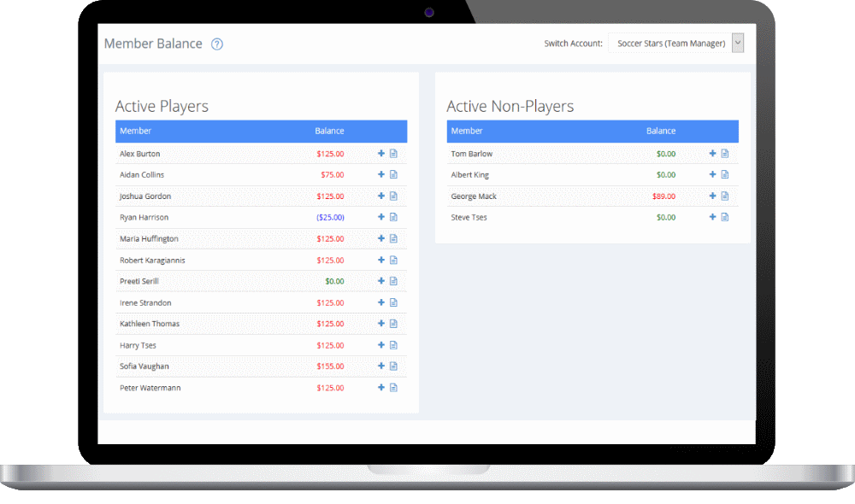
Task: View statement for Robert Karagiannis
Action: pyautogui.click(x=393, y=260)
